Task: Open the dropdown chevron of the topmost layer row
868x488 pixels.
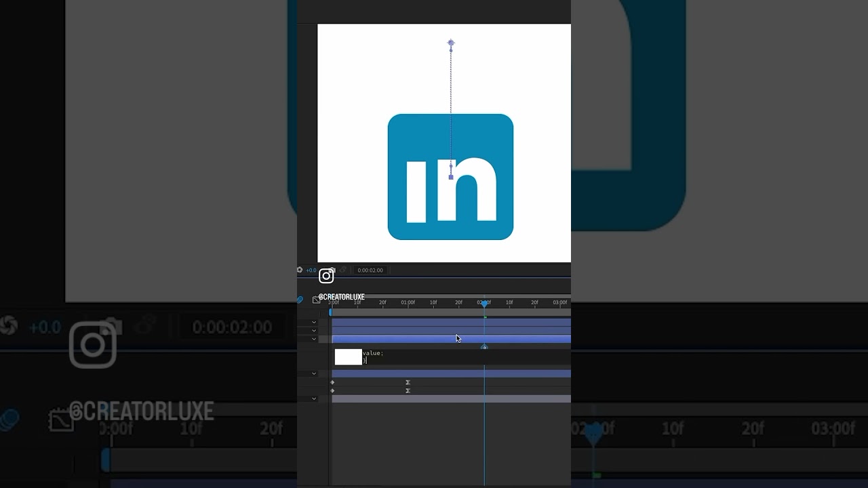Action: point(314,322)
